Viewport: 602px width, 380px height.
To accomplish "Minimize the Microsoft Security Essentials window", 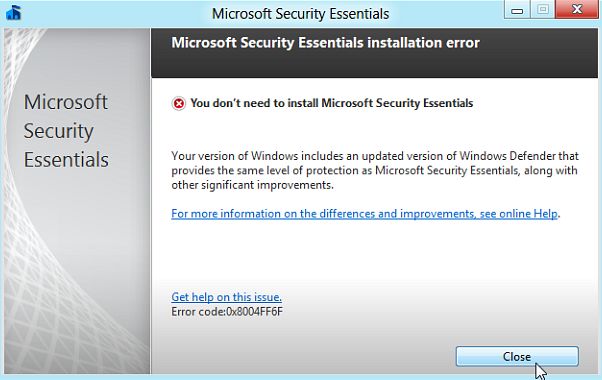I will (x=517, y=10).
